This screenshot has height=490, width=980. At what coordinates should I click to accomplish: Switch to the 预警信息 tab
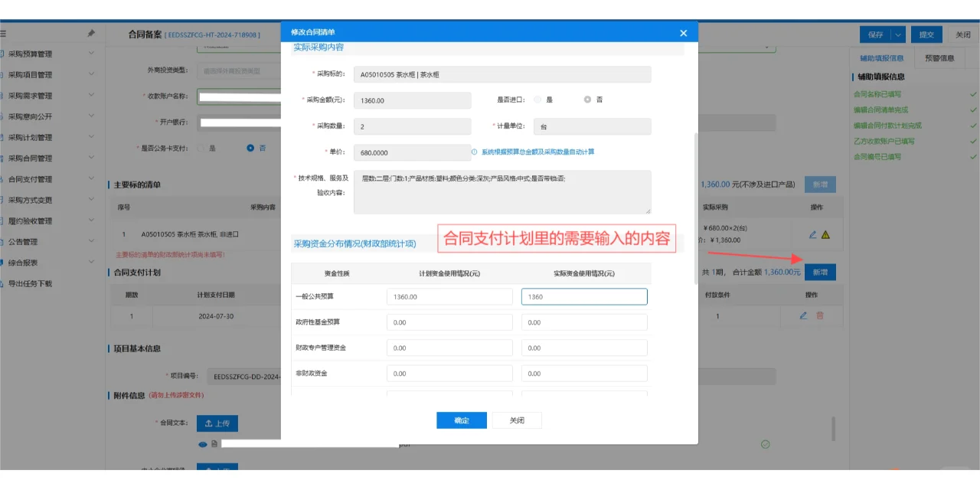pos(939,57)
